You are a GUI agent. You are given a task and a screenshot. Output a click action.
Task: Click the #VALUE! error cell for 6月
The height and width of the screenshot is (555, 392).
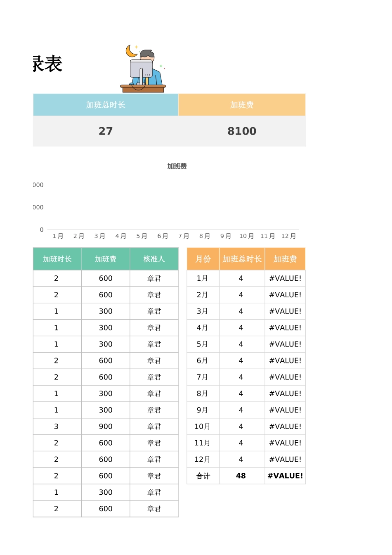click(x=285, y=361)
